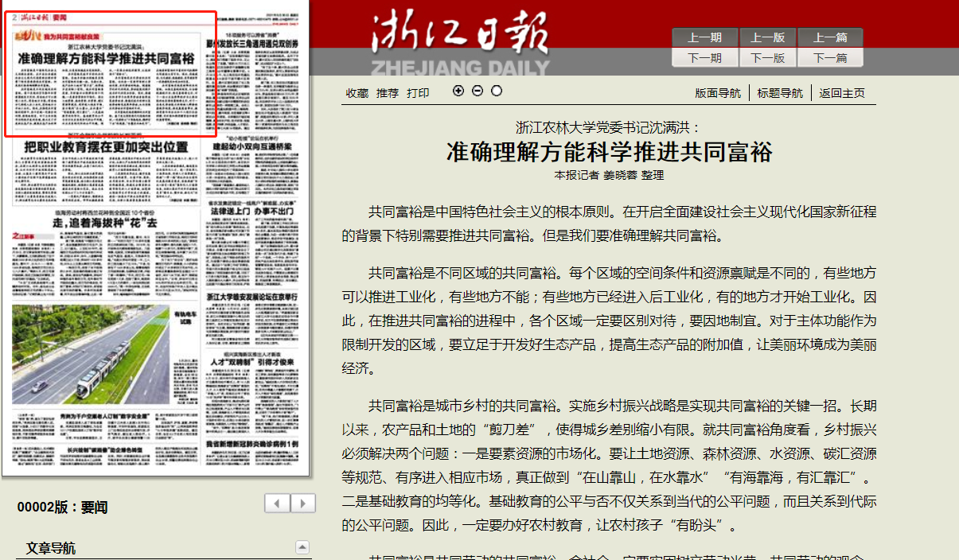Screen dimensions: 959x560
Task: Open the tram photo article in page thumbnail
Action: (x=90, y=354)
